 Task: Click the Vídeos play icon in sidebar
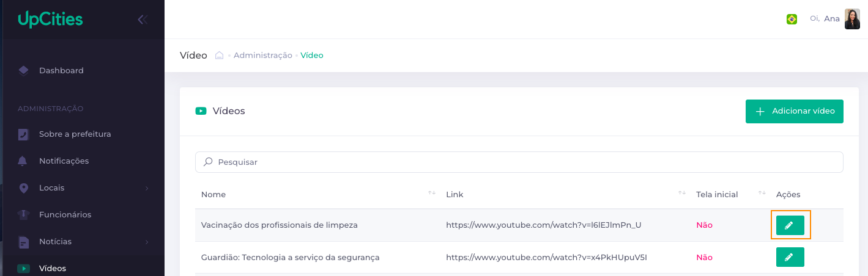[x=23, y=268]
